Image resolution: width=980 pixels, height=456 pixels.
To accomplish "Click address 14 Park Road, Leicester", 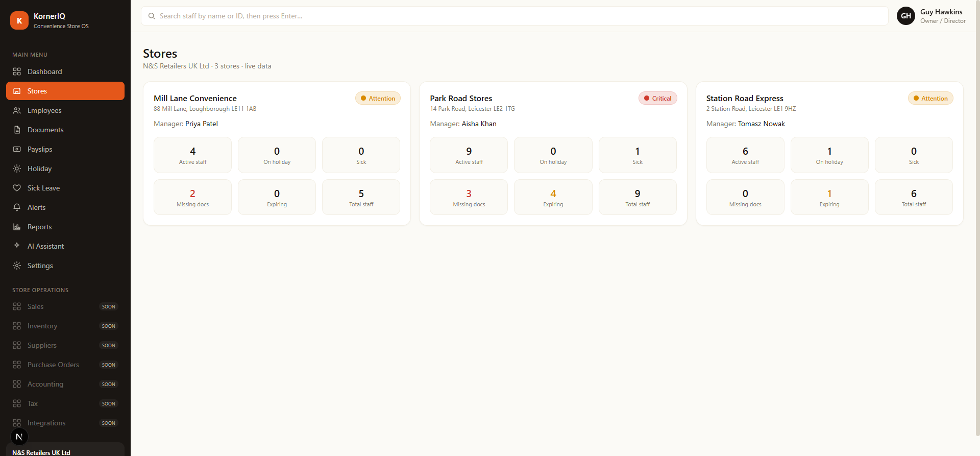I will point(472,109).
